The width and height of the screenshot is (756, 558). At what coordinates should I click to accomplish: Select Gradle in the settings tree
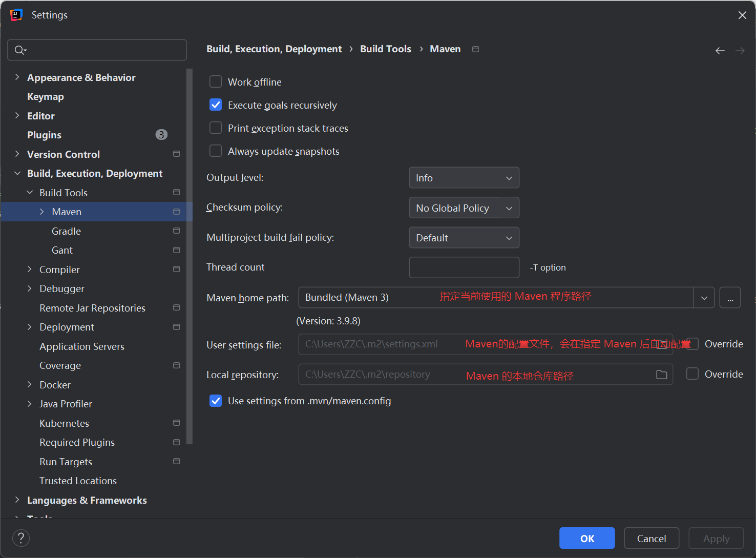tap(66, 231)
